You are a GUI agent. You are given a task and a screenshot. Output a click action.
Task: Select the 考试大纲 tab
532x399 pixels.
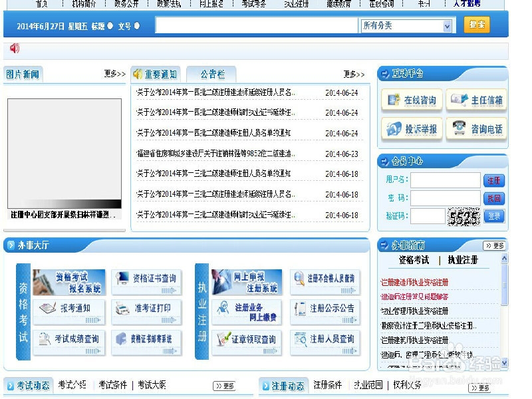(152, 385)
